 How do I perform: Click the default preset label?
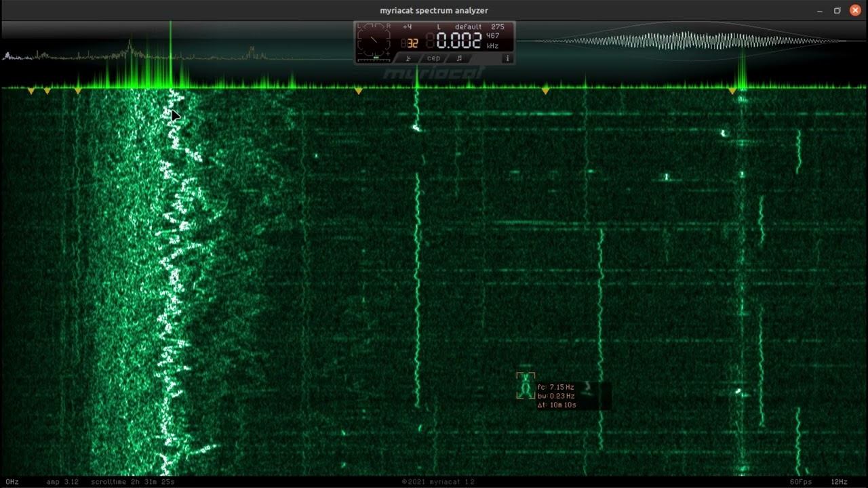tap(469, 27)
